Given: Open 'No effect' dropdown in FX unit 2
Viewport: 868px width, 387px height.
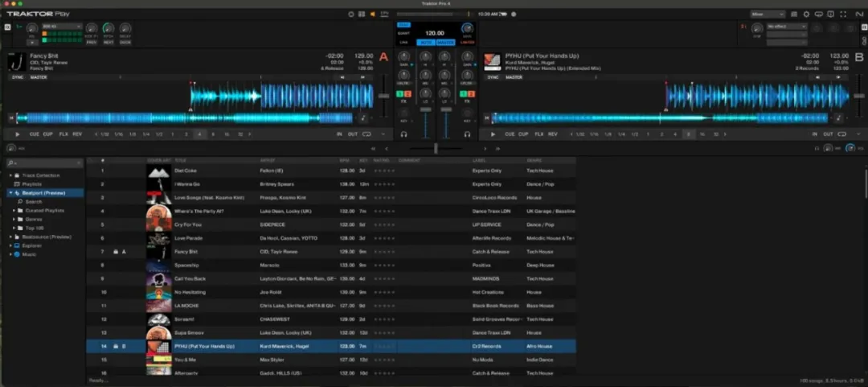Looking at the screenshot, I should [787, 26].
